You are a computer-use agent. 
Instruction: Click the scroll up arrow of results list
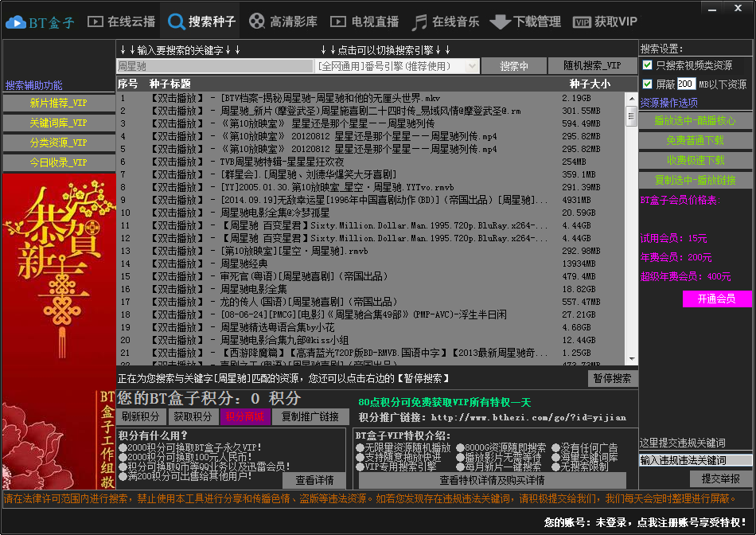pos(632,99)
